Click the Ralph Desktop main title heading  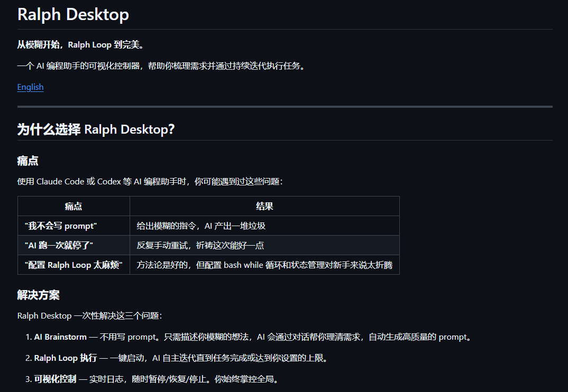73,14
